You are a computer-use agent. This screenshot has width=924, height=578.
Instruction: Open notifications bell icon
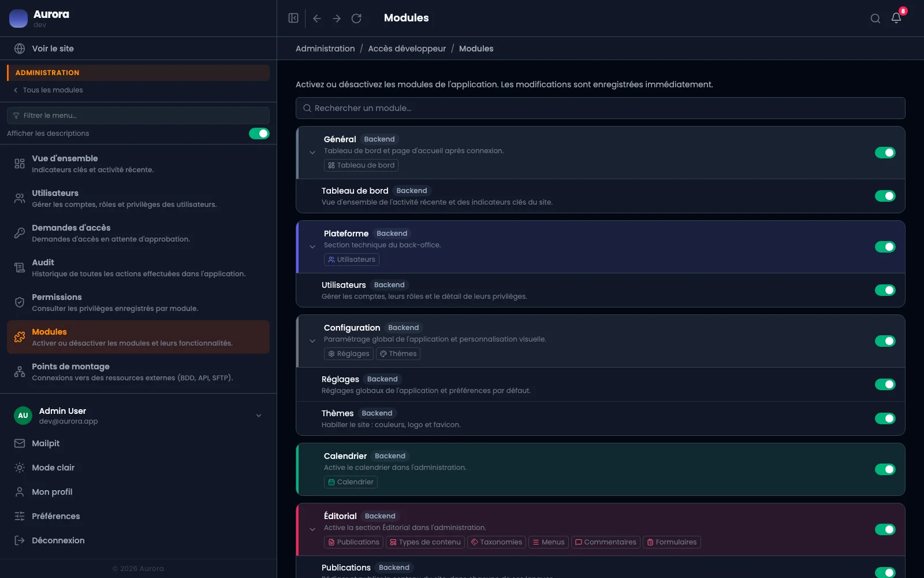coord(896,18)
